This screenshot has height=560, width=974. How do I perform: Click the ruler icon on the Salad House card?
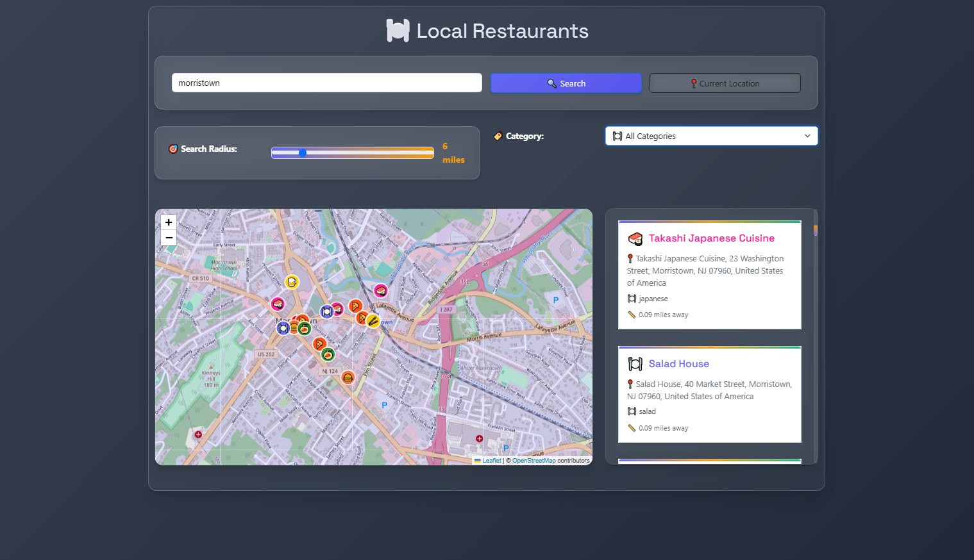632,428
